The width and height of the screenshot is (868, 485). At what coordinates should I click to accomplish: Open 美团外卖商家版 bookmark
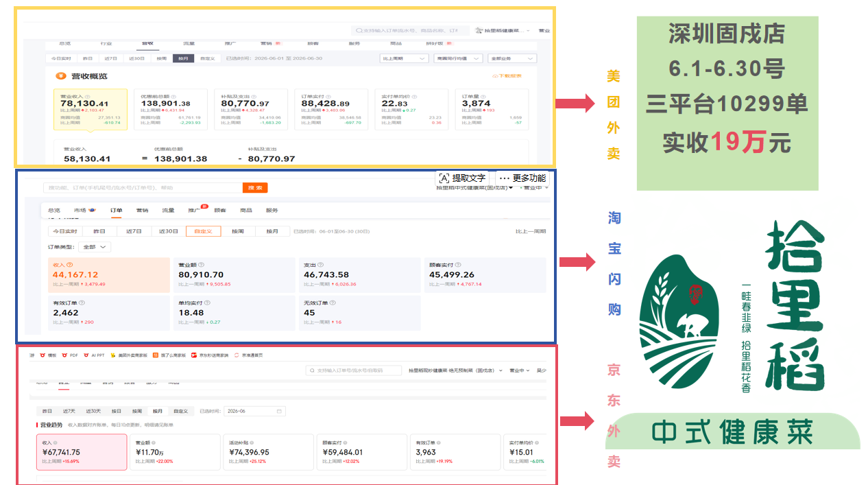pyautogui.click(x=128, y=355)
